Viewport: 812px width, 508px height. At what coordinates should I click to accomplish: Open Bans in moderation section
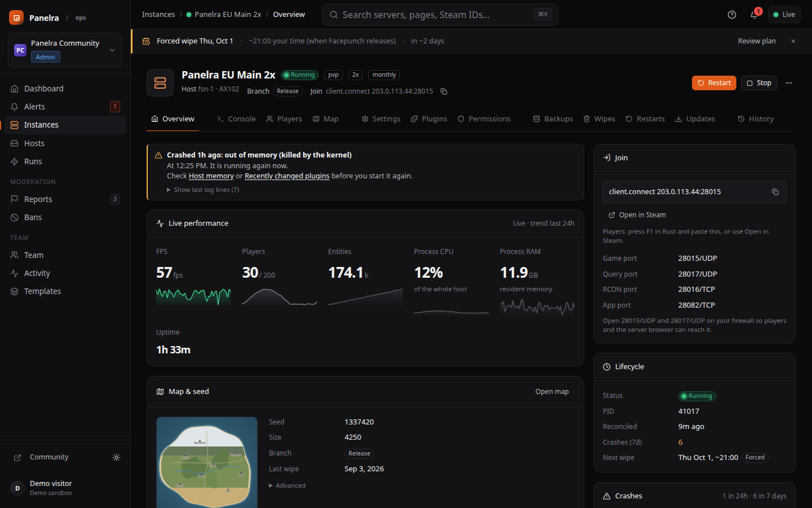(x=65, y=217)
